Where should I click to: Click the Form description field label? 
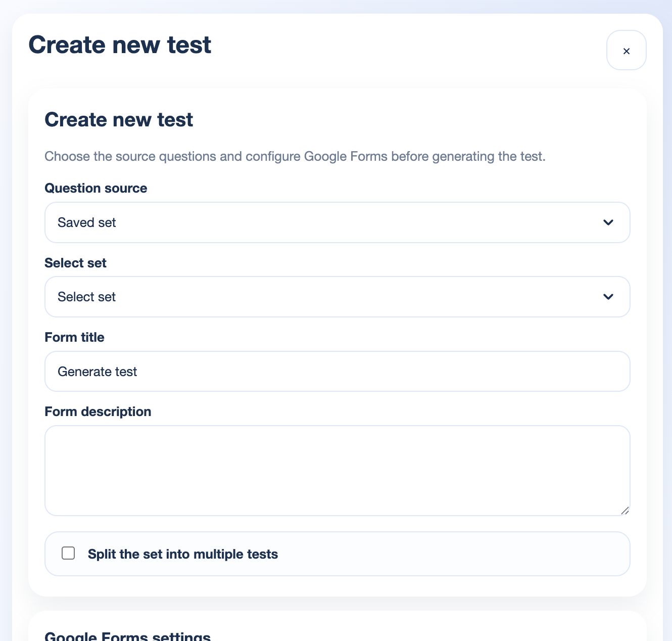98,411
